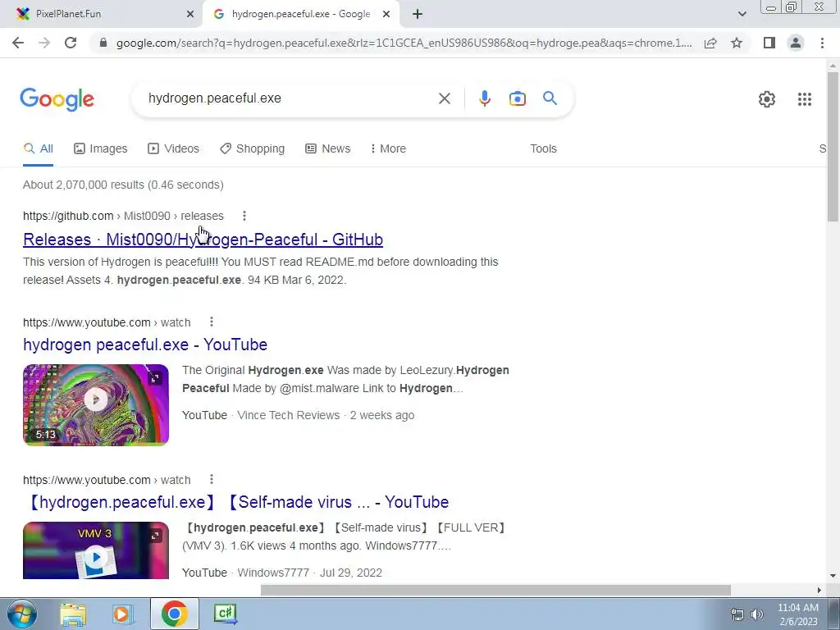Click the Google logo
Viewport: 840px width, 630px height.
[x=57, y=99]
